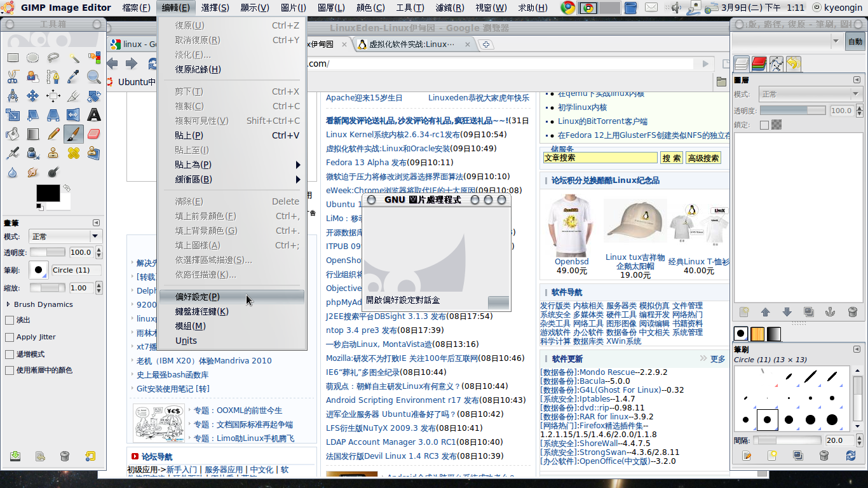
Task: Pick the Smudge finger tool
Action: [x=33, y=172]
